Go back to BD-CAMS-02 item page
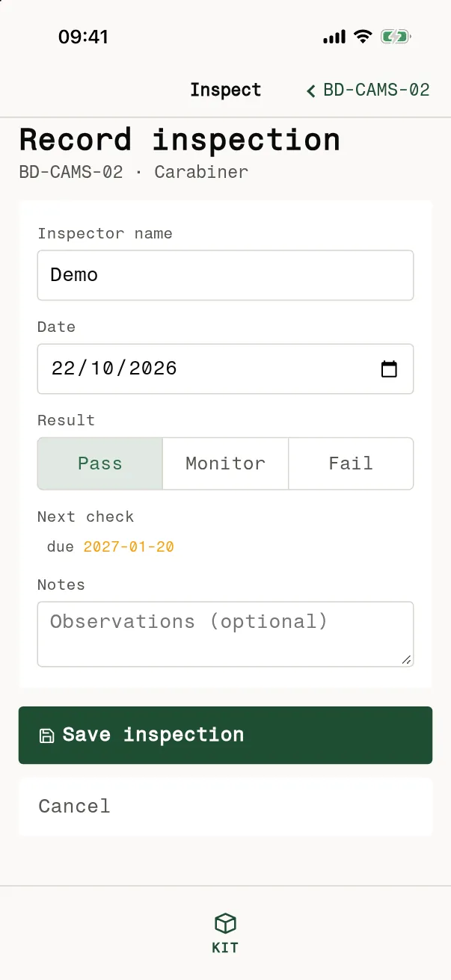 click(368, 90)
